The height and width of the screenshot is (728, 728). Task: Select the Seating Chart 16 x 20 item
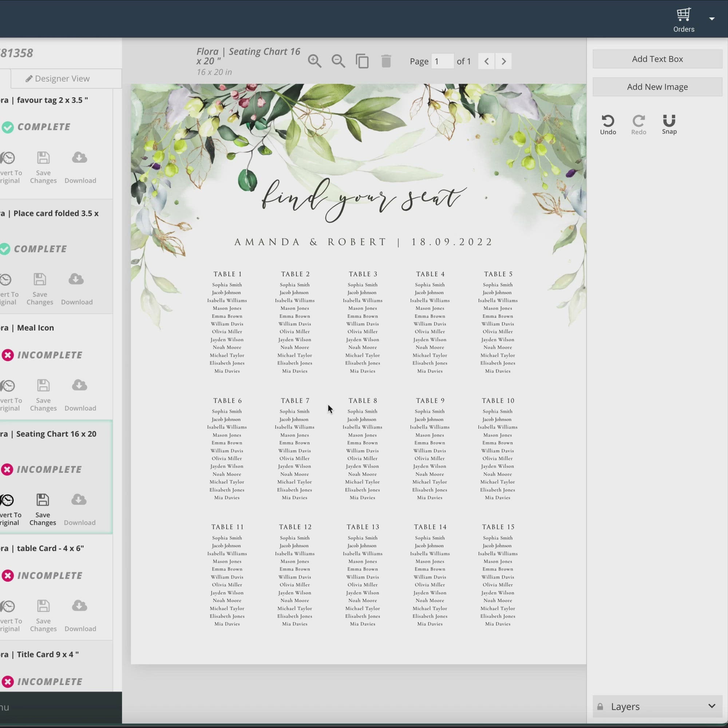click(48, 434)
